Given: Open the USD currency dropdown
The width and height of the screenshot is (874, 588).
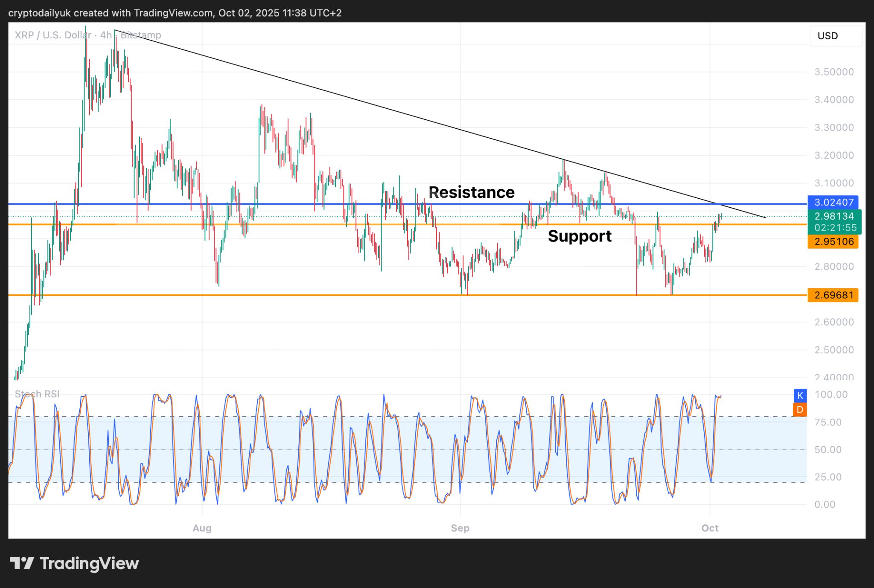Looking at the screenshot, I should pyautogui.click(x=835, y=36).
